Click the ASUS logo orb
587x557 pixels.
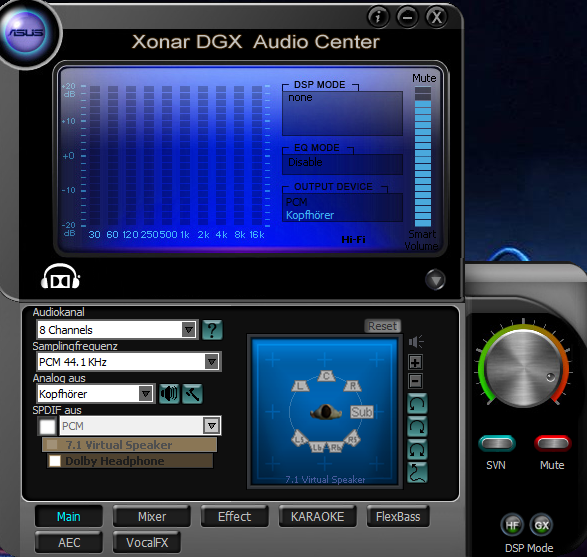(x=26, y=33)
